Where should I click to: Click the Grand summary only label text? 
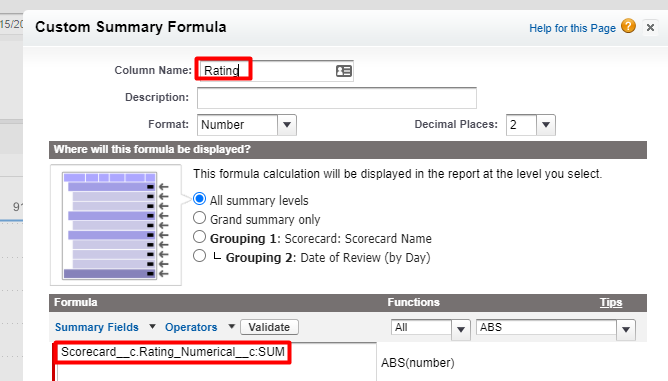[265, 219]
